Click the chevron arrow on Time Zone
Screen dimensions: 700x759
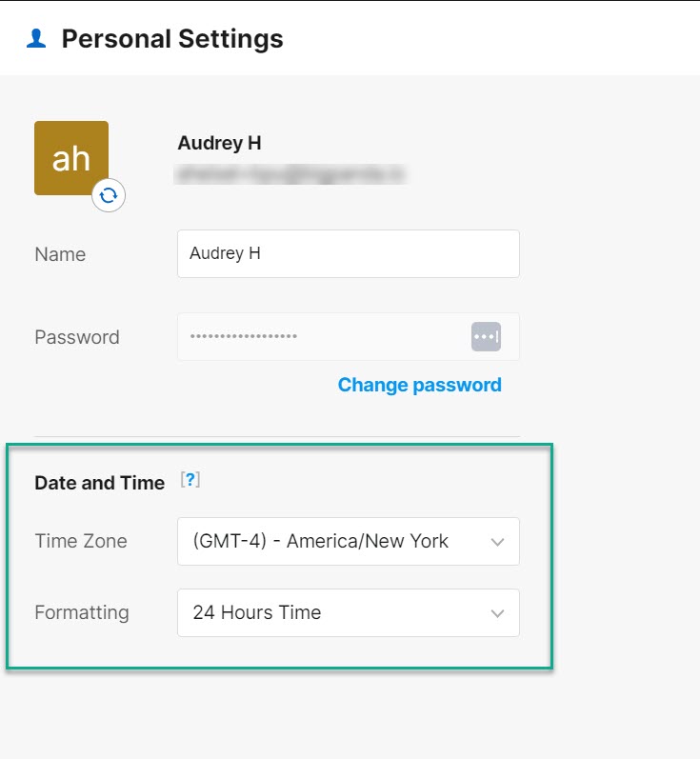[x=497, y=542]
